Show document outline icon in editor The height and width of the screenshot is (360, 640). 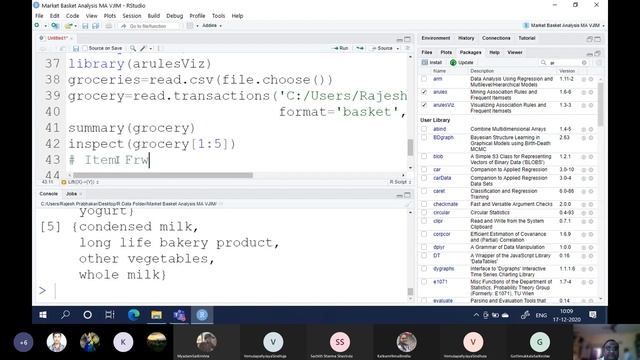click(407, 48)
